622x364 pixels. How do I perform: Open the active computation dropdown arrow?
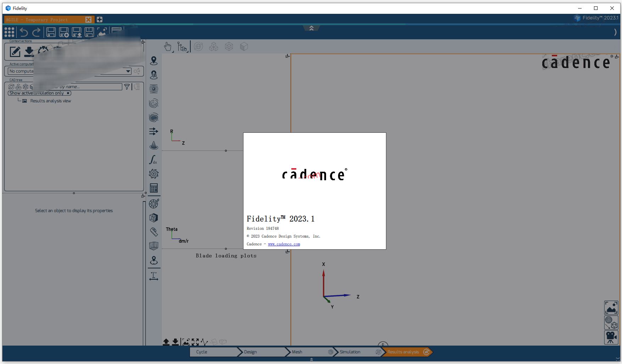point(128,71)
